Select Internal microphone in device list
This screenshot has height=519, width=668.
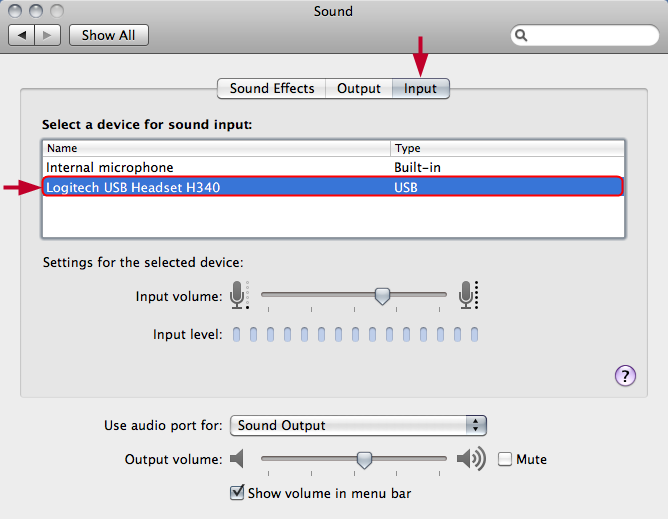(x=333, y=167)
